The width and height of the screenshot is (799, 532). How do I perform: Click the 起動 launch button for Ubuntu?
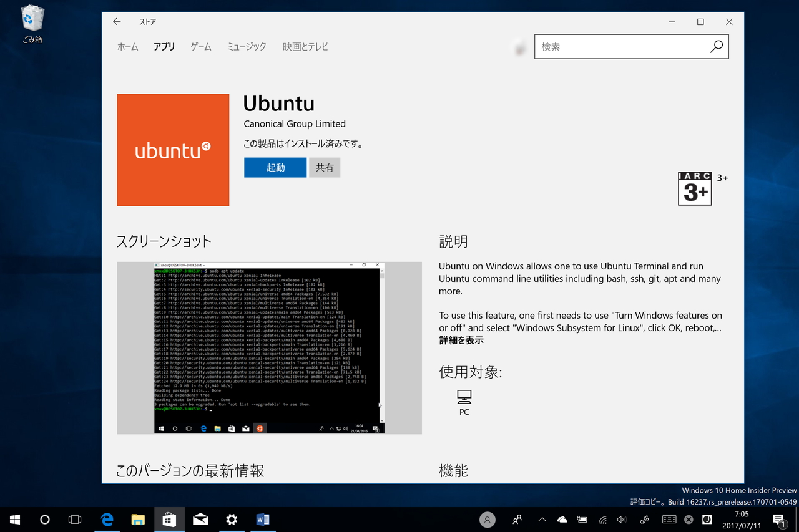tap(275, 167)
